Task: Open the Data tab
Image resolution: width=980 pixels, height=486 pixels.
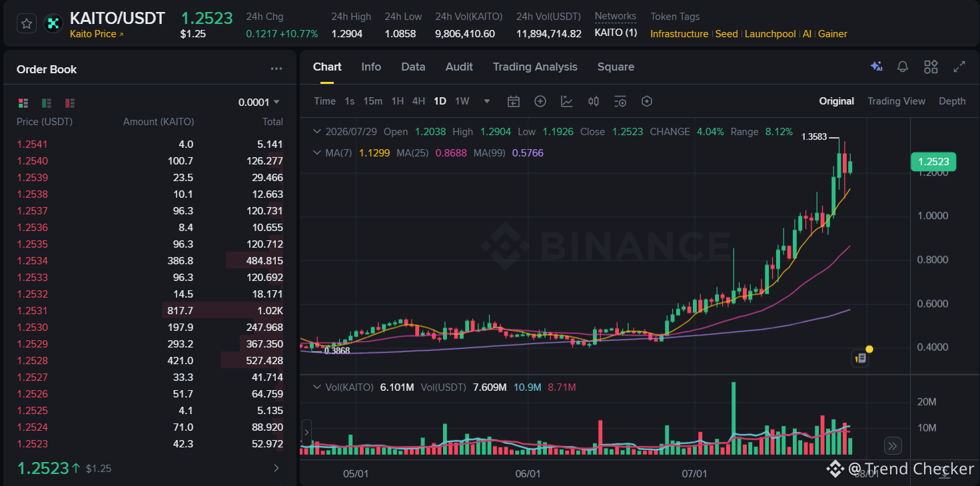Action: coord(413,67)
